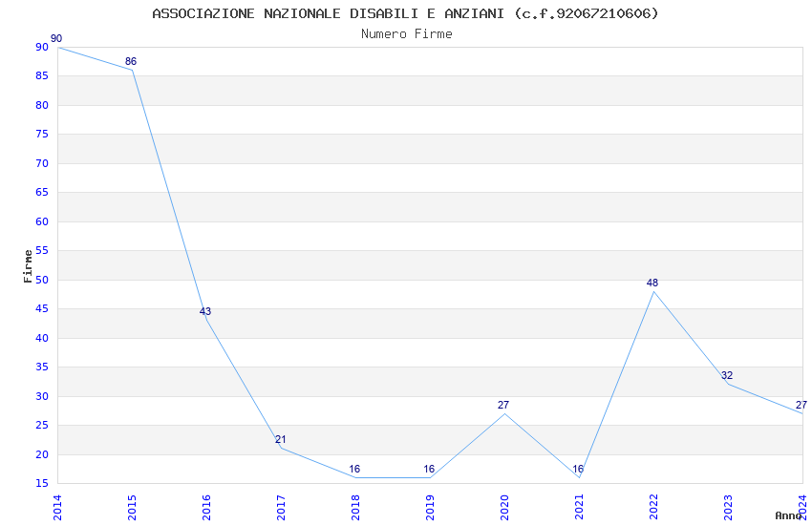Select the data point labeled 32
The width and height of the screenshot is (812, 525).
click(x=727, y=375)
